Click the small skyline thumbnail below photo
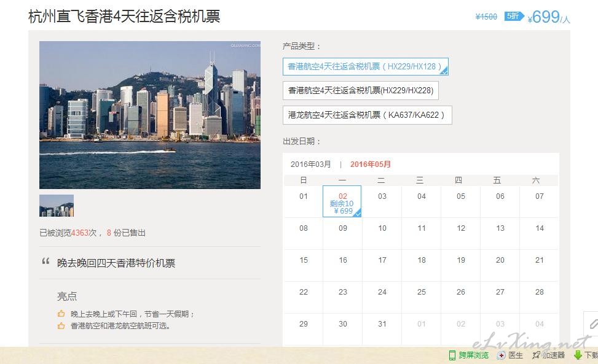Image resolution: width=598 pixels, height=364 pixels. coord(57,206)
